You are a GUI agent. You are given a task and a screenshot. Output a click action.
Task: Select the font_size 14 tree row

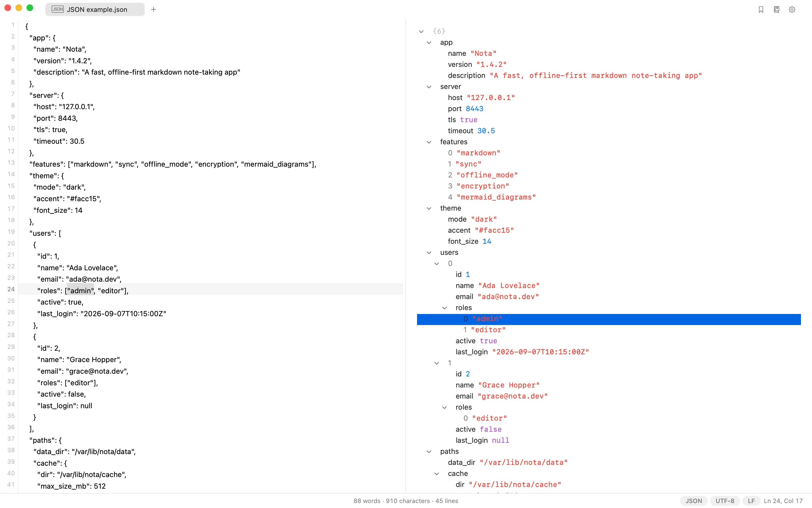[x=608, y=242]
